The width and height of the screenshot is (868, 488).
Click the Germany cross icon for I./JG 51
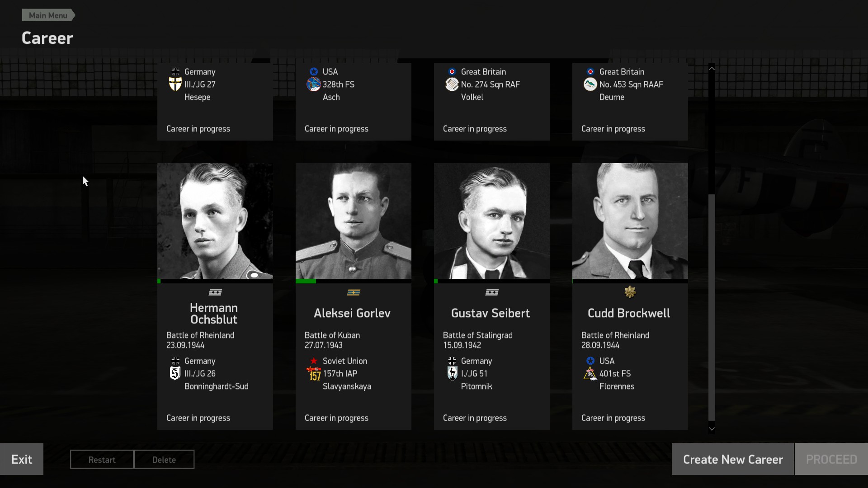coord(452,361)
